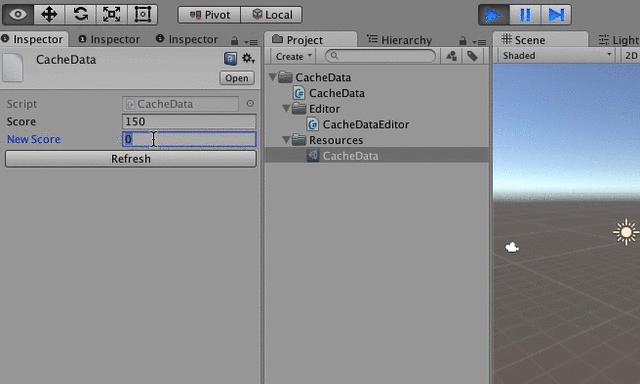Click the sun light gizmo in Scene
640x384 pixels.
(625, 232)
